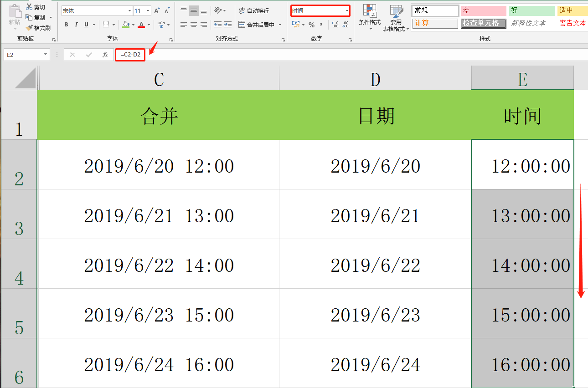This screenshot has height=388, width=588.
Task: Activate the Format Painter (格式刷) brush
Action: (x=29, y=28)
